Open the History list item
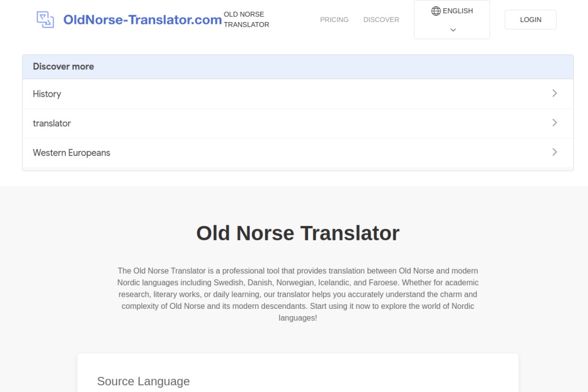Viewport: 588px width, 392px height. 298,94
